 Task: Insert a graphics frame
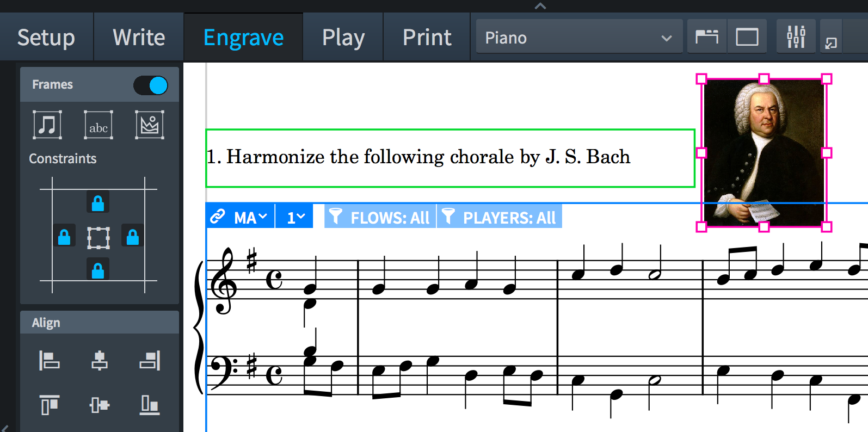point(150,125)
